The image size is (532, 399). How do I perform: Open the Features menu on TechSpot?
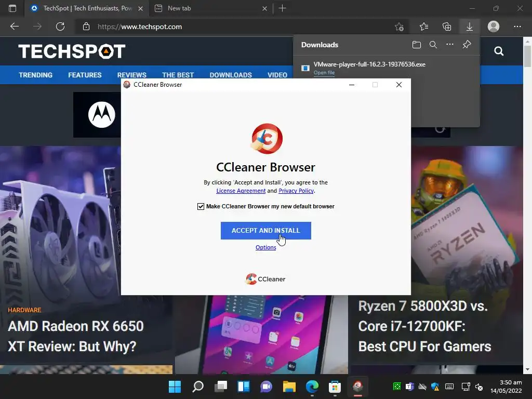(85, 75)
